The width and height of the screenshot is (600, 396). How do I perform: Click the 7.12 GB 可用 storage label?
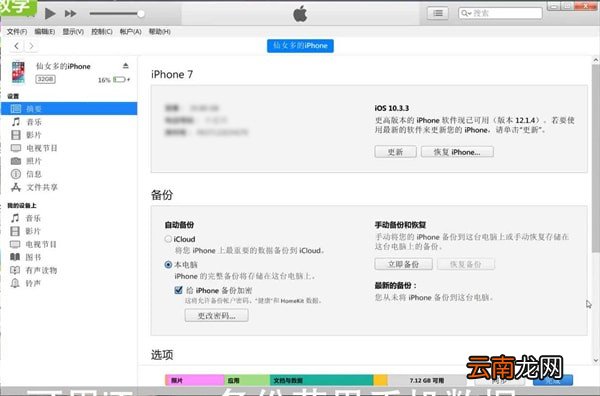coord(427,380)
